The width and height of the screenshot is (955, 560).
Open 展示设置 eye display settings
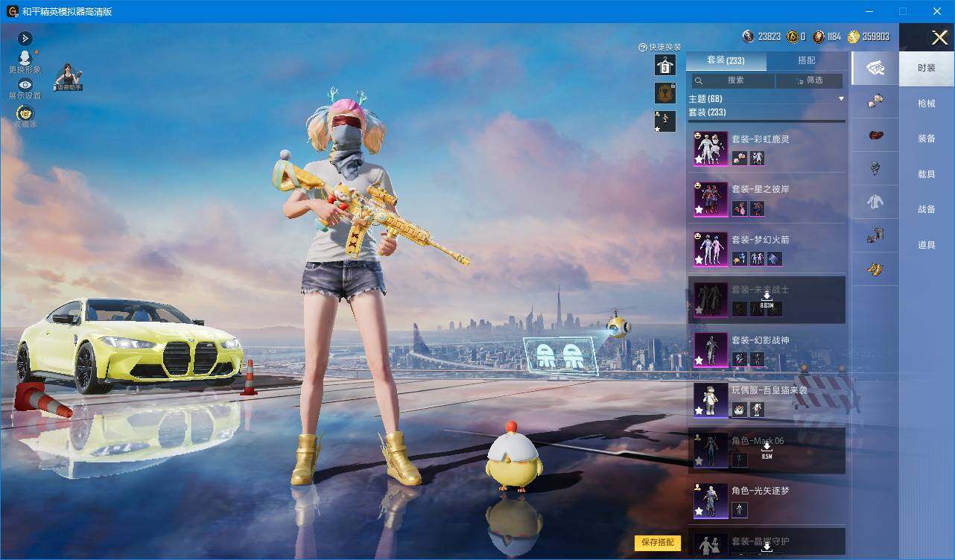(25, 85)
